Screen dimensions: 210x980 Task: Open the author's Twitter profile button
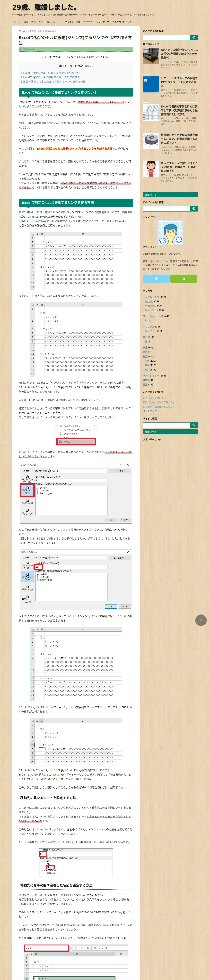click(x=156, y=278)
